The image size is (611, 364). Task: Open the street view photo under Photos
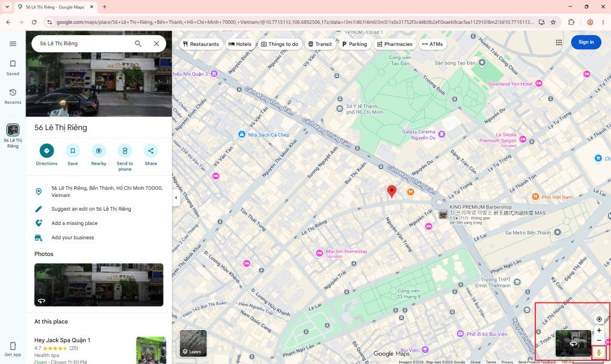click(x=98, y=285)
